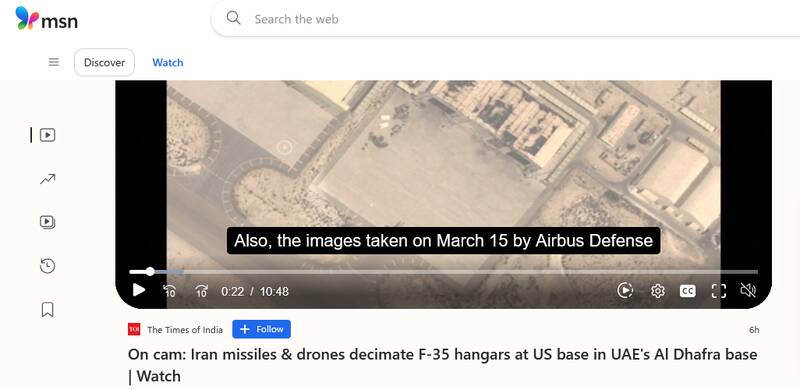This screenshot has height=390, width=800.
Task: Open video settings gear
Action: 658,291
